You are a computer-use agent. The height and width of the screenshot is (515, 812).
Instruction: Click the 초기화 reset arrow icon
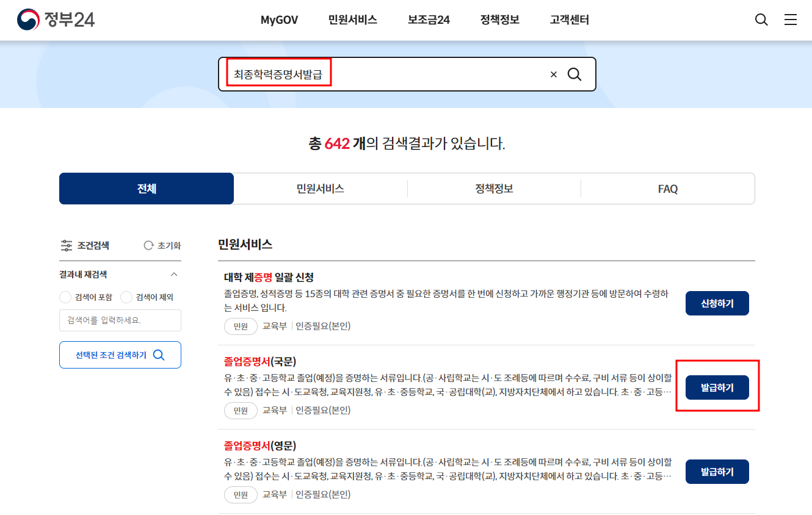pyautogui.click(x=147, y=245)
